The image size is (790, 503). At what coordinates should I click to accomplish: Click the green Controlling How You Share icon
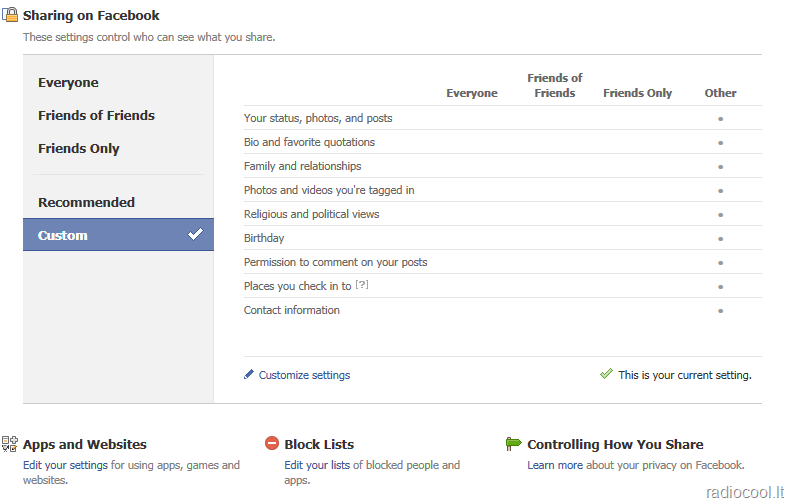(x=513, y=444)
